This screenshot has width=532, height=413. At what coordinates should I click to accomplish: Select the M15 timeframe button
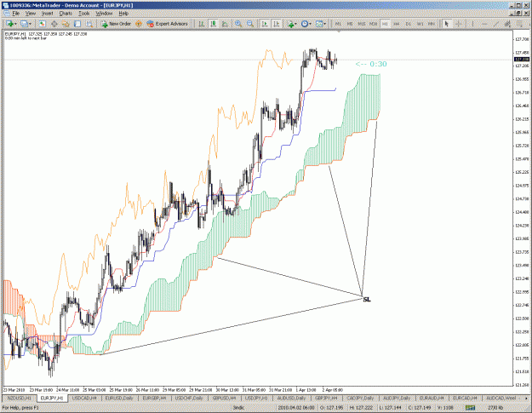pyautogui.click(x=362, y=24)
